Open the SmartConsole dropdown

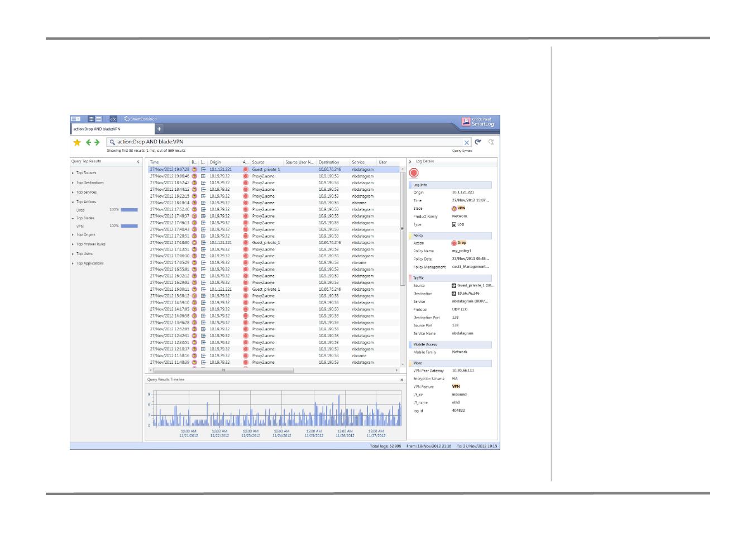click(141, 119)
